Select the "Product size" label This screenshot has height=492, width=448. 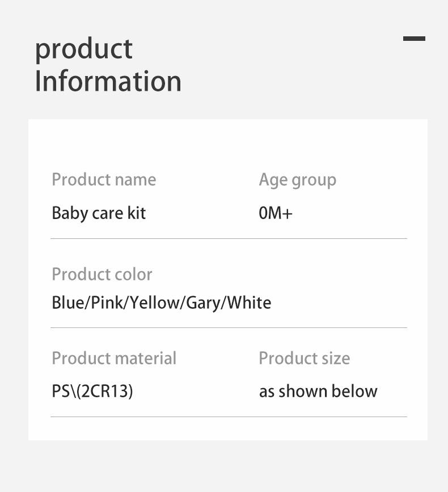(304, 359)
